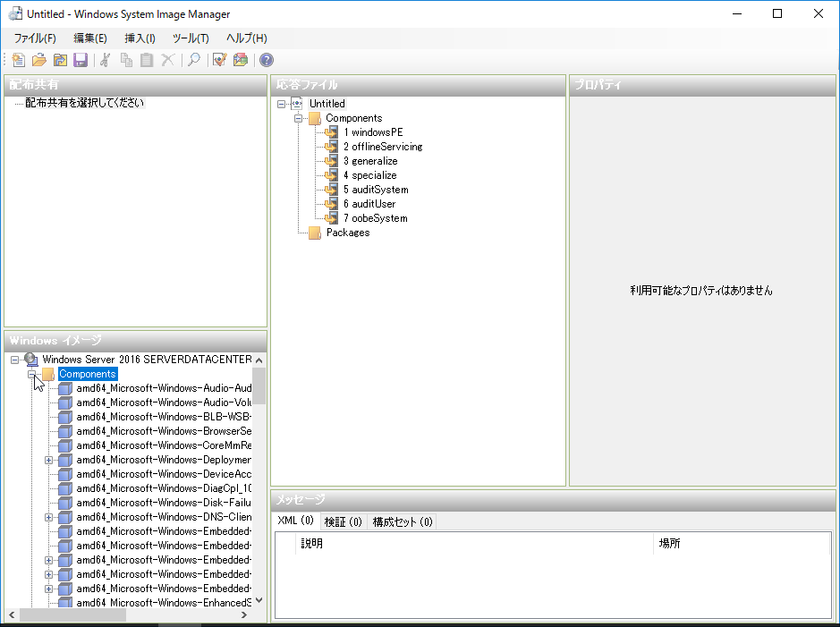The height and width of the screenshot is (627, 840).
Task: Click the Windows Server 2016 image icon
Action: (x=31, y=360)
